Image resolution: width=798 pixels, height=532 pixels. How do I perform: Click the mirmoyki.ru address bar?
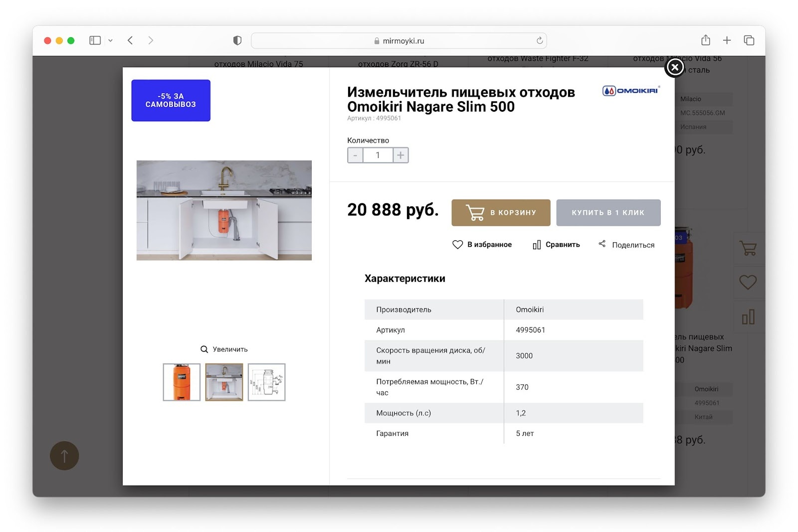399,40
